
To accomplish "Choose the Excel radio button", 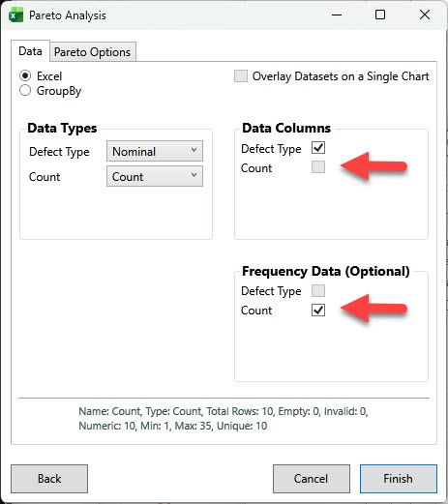I will coord(25,75).
